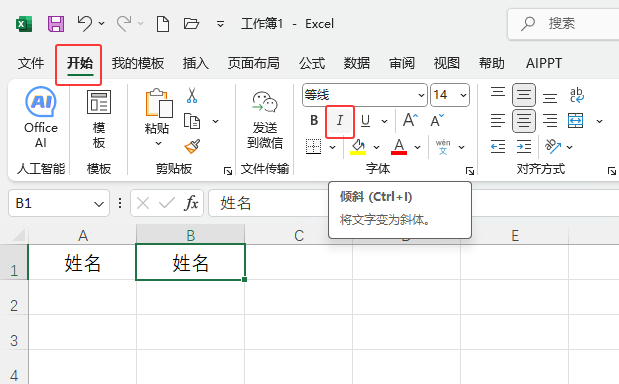619x384 pixels.
Task: Toggle italic formatting
Action: 340,120
